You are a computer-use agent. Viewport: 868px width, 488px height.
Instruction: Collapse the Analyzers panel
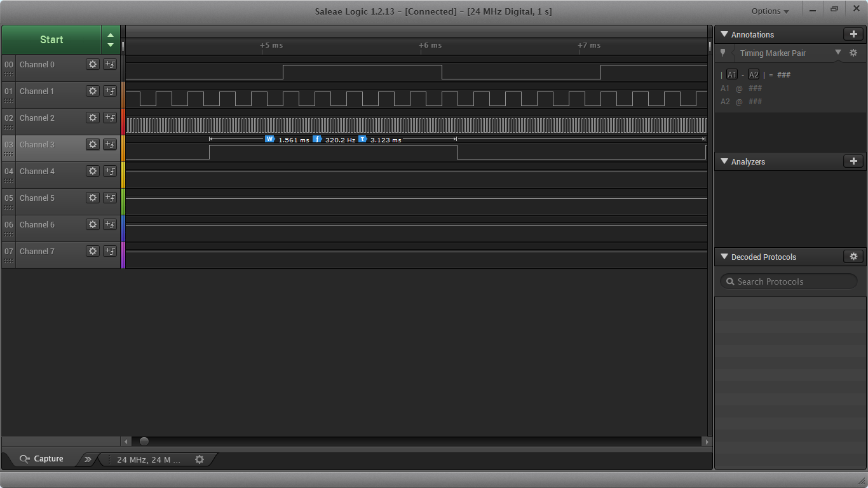tap(724, 161)
